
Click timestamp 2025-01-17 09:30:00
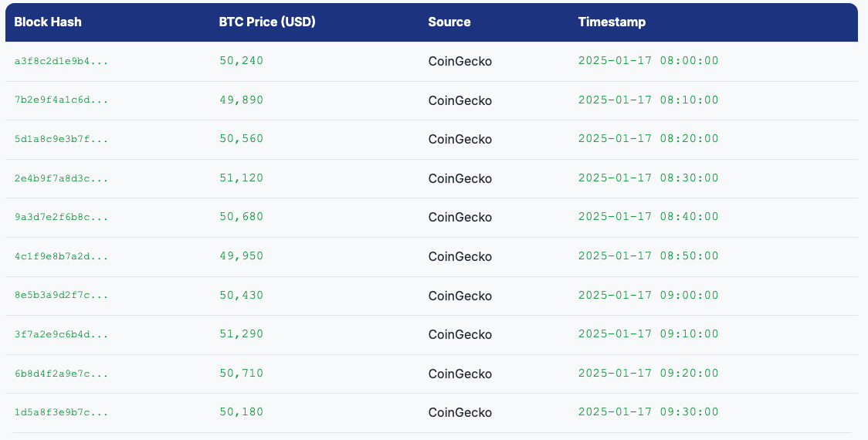coord(648,412)
